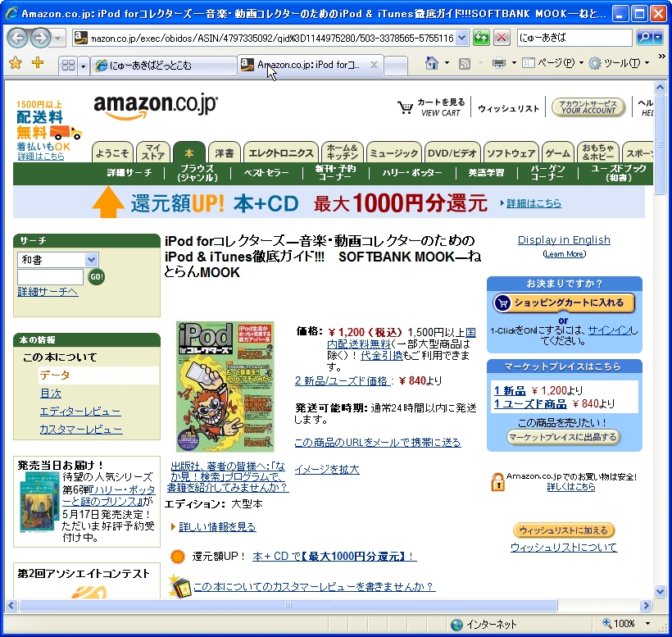Image resolution: width=672 pixels, height=637 pixels.
Task: Click the browser search box
Action: click(574, 38)
